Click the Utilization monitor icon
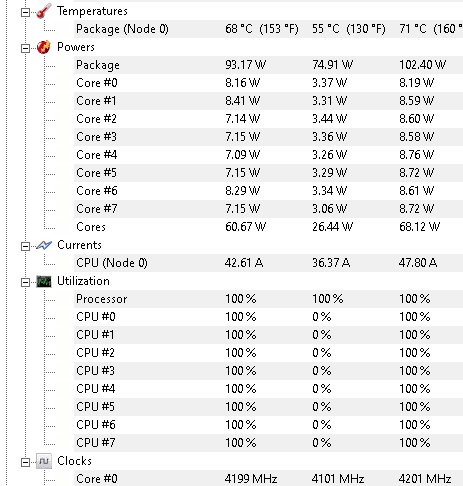463x486 pixels. pyautogui.click(x=44, y=281)
